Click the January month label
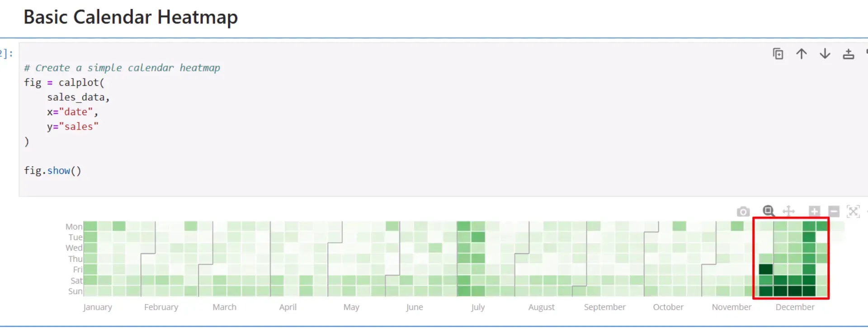868x330 pixels. coord(97,307)
